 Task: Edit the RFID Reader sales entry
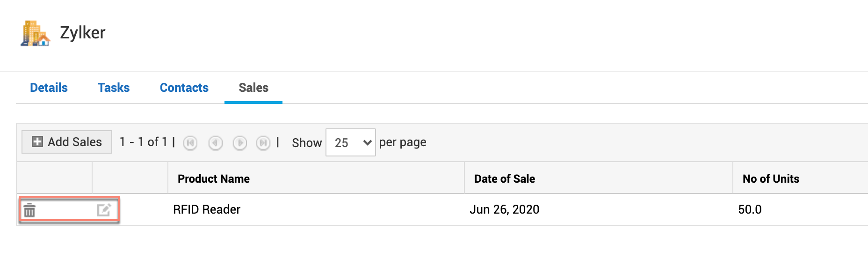point(104,210)
